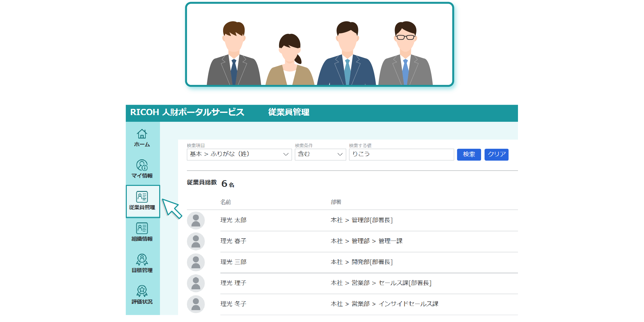Expand the search item (検索項目) dropdown
Image resolution: width=644 pixels, height=322 pixels.
tap(239, 154)
